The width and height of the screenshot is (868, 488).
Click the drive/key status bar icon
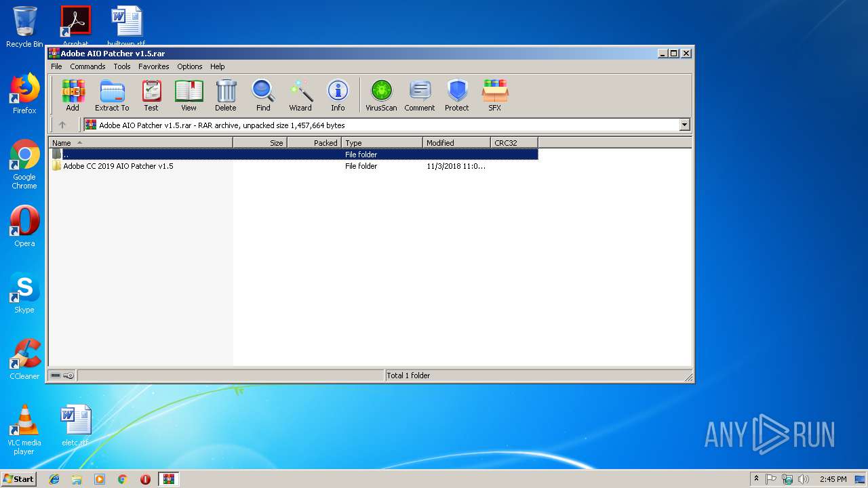coord(62,375)
